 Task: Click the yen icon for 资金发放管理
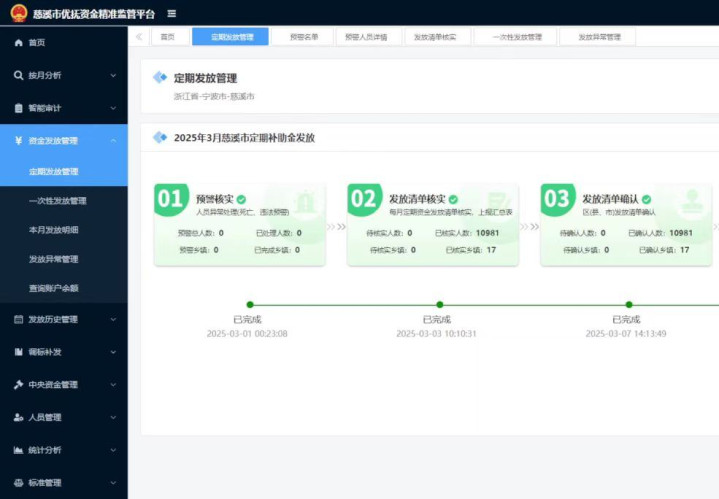coord(18,141)
